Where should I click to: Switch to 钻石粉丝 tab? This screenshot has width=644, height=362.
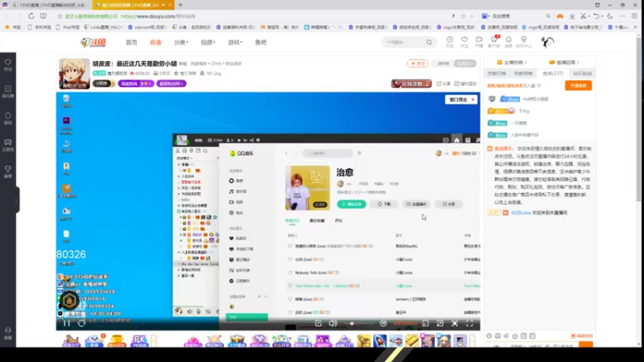[582, 73]
